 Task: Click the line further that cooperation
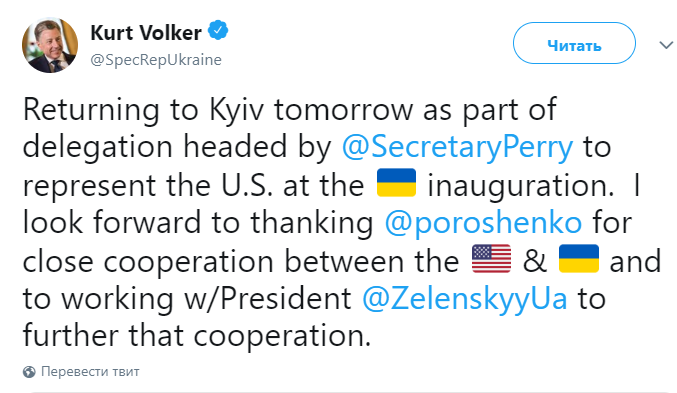point(197,336)
